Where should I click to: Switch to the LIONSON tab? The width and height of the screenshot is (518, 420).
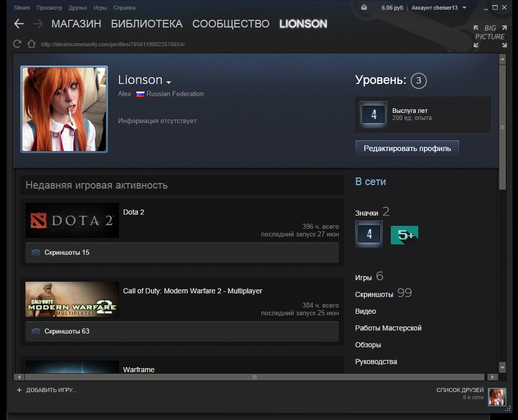303,24
